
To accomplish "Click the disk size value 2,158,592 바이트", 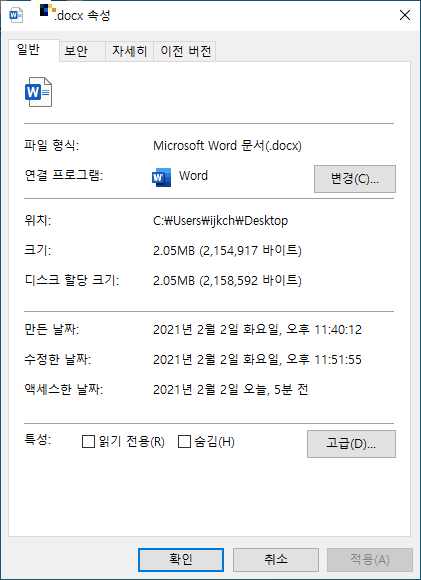I will (227, 280).
